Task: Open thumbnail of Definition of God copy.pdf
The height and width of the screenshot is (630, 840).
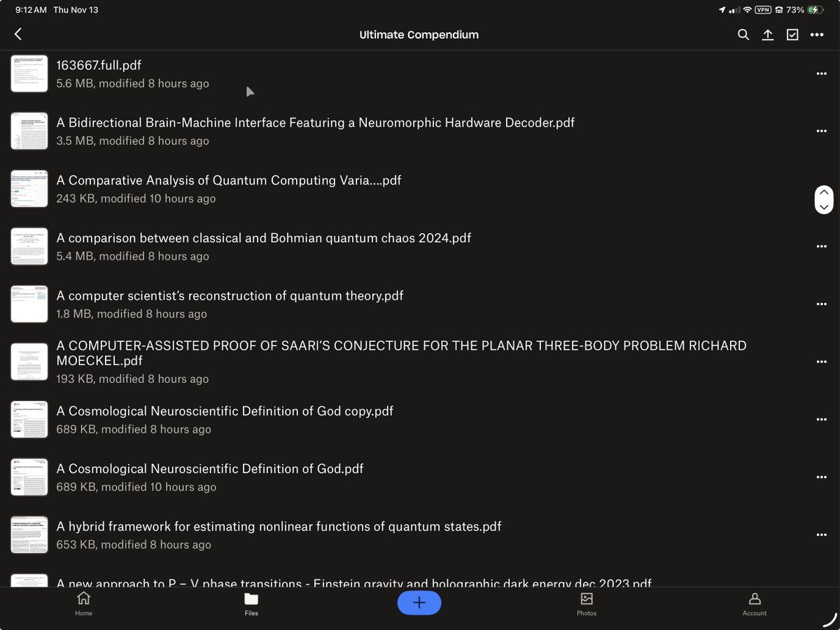Action: point(29,419)
